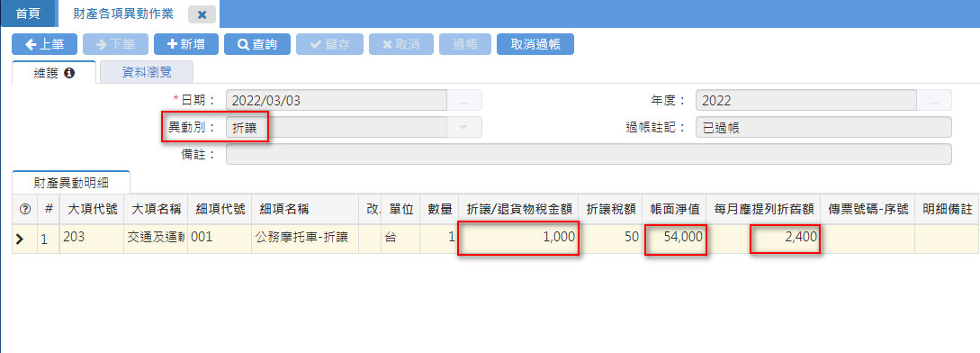Go to previous record with 上筆
Viewport: 980px width, 353px height.
(44, 44)
